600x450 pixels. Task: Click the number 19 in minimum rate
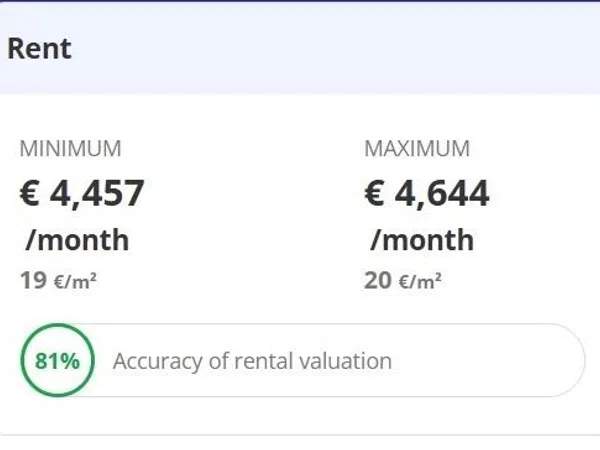coord(34,281)
